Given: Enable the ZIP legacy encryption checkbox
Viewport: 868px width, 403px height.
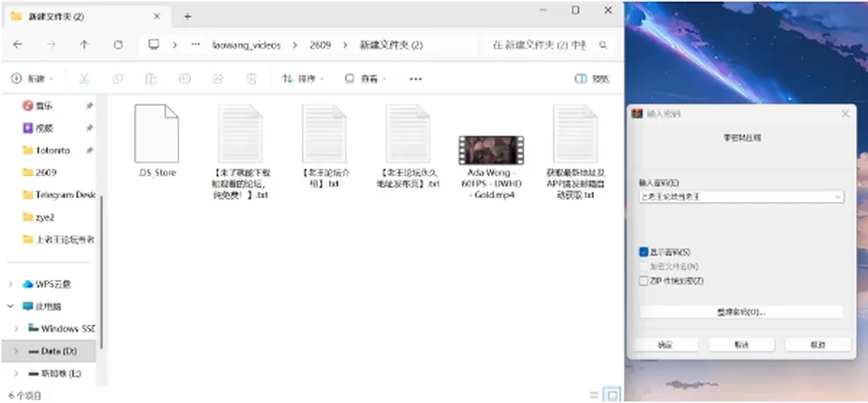Looking at the screenshot, I should (x=643, y=281).
